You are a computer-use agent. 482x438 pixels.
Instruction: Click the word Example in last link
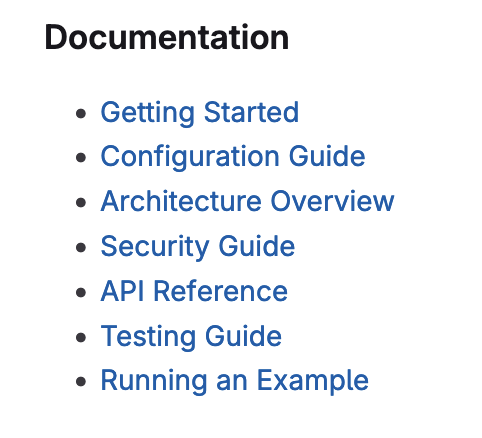pos(313,381)
